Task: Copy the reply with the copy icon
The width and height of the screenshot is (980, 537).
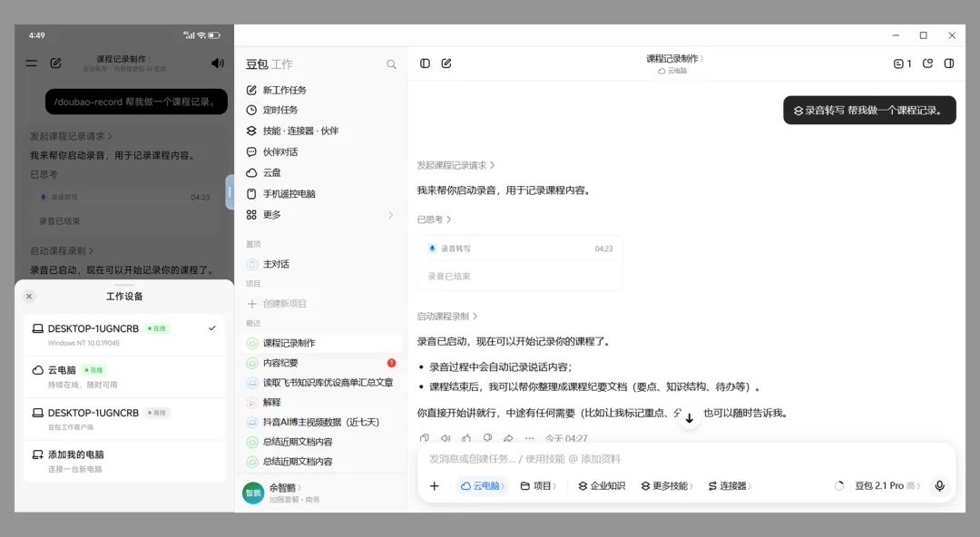Action: click(x=425, y=438)
